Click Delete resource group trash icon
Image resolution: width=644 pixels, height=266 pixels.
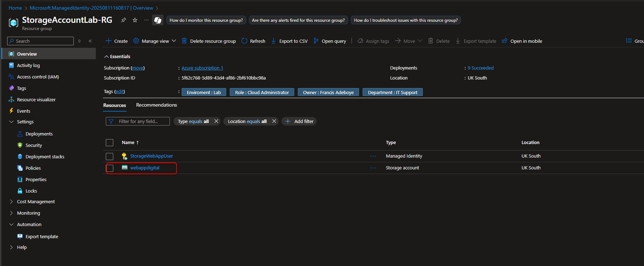(184, 41)
